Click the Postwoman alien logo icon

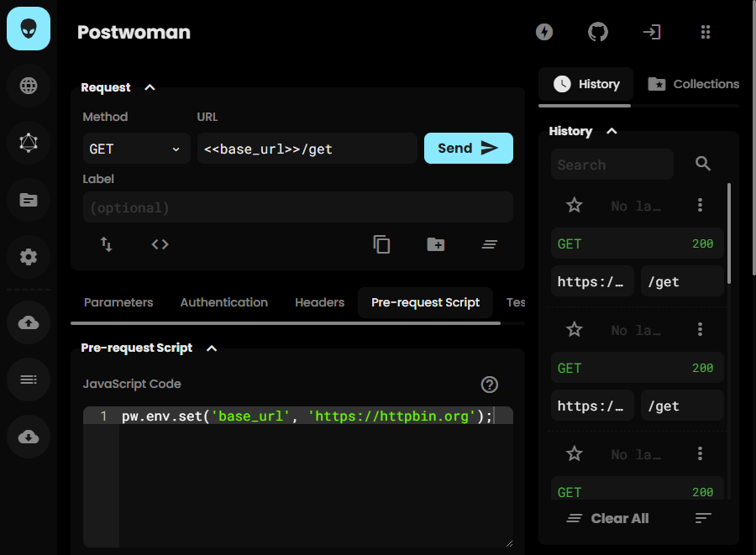(x=29, y=29)
